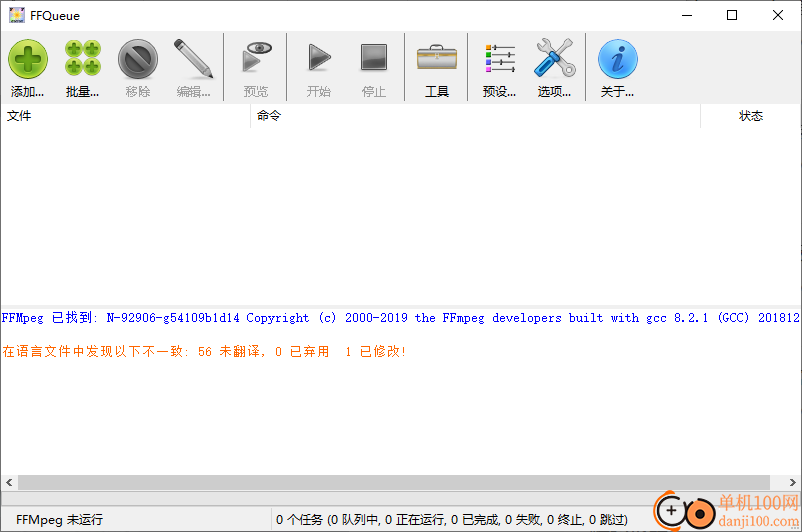This screenshot has height=532, width=802.
Task: Maximize the FFQueue window
Action: 732,15
